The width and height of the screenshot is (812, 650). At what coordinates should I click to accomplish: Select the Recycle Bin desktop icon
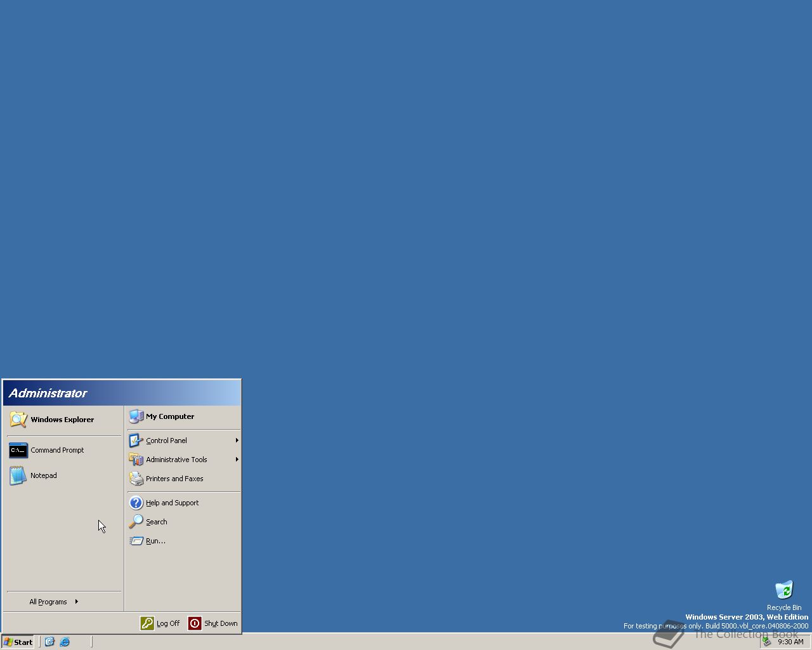tap(784, 595)
